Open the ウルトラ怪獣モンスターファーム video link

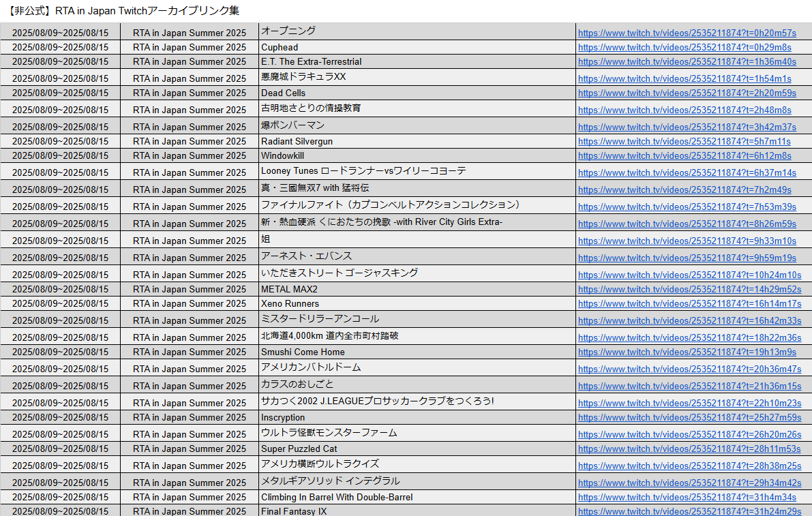click(x=689, y=436)
